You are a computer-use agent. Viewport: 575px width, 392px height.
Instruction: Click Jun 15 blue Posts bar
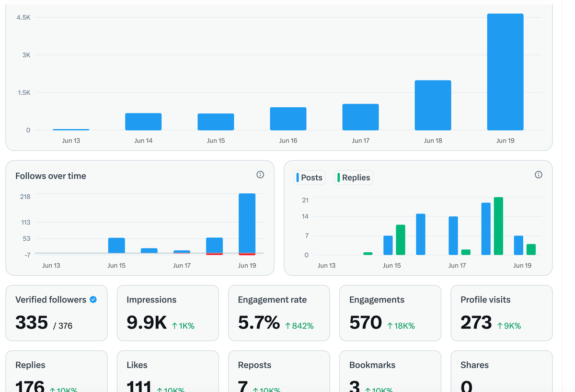click(388, 245)
